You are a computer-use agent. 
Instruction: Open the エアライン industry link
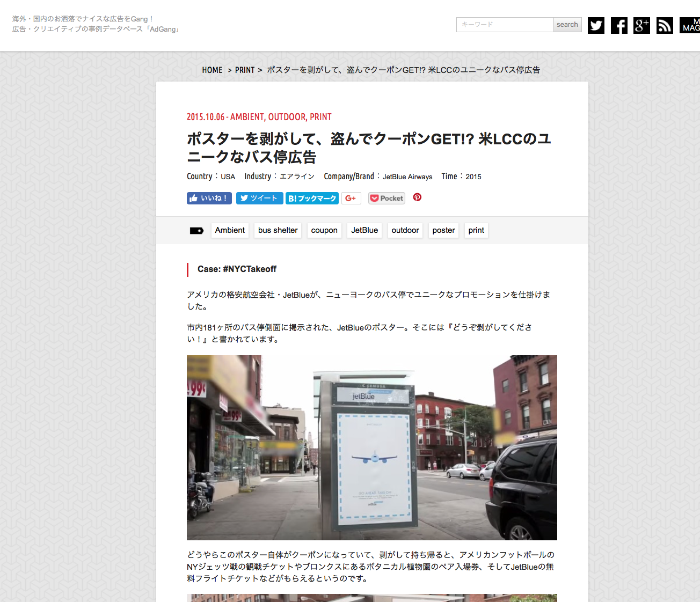tap(297, 177)
